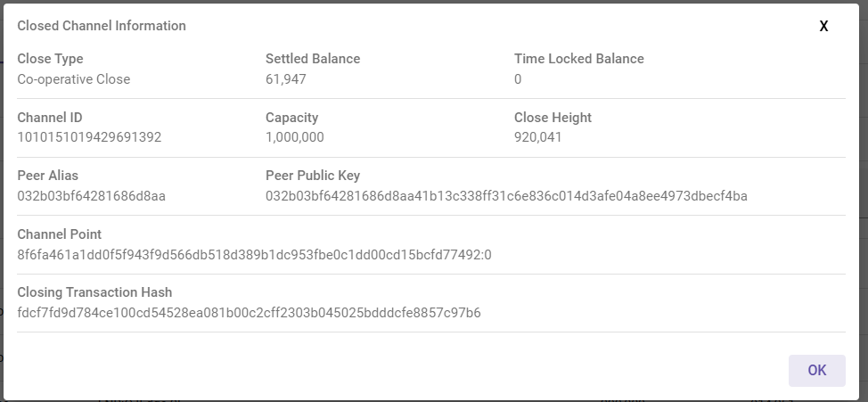The image size is (868, 402).
Task: Select the short Peer Alias value
Action: (92, 196)
